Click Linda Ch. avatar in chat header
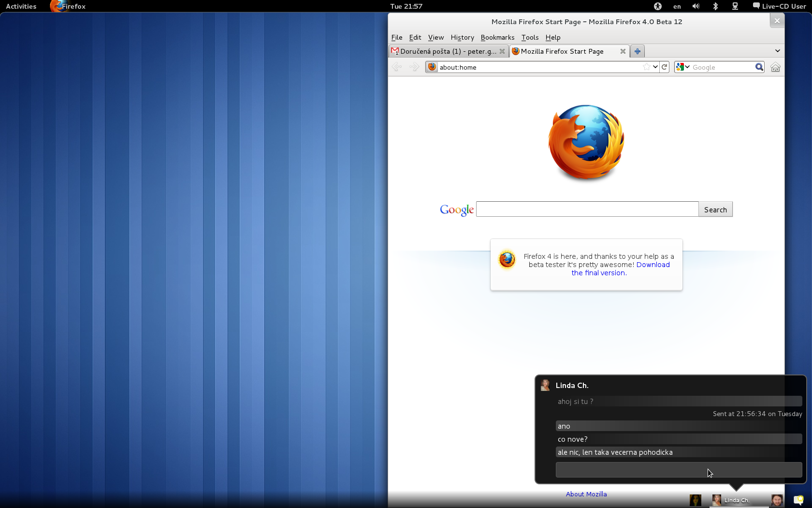This screenshot has width=812, height=508. pos(545,385)
